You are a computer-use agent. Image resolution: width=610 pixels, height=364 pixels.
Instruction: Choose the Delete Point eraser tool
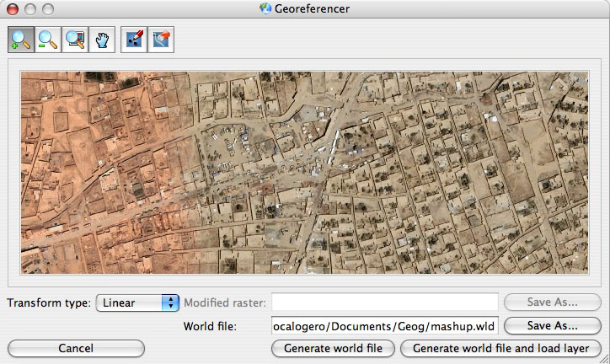[161, 40]
